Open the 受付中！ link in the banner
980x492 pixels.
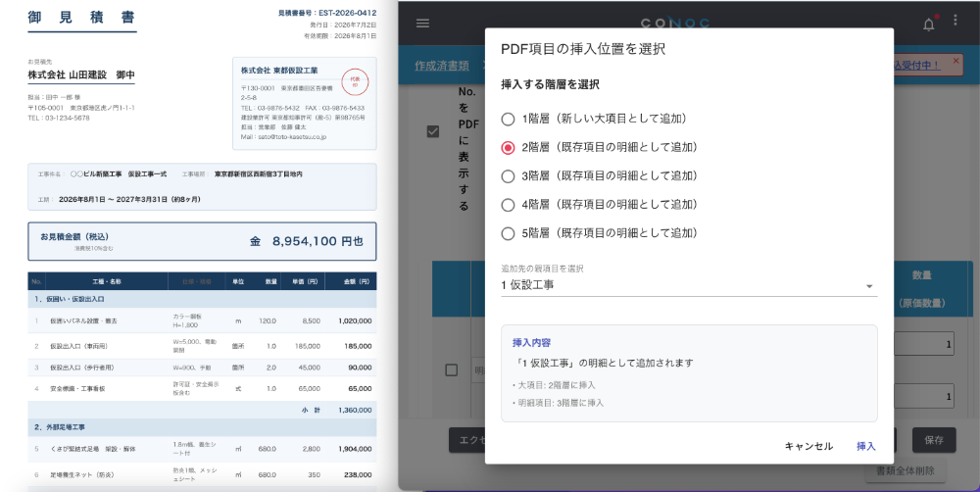point(917,65)
